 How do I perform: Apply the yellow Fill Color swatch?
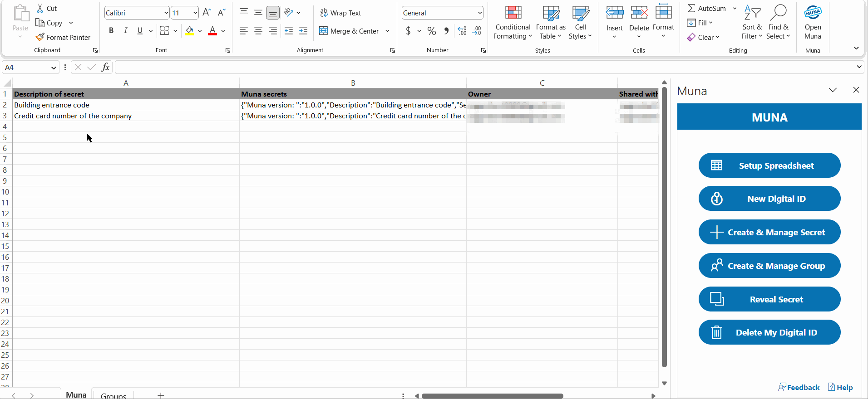click(190, 31)
